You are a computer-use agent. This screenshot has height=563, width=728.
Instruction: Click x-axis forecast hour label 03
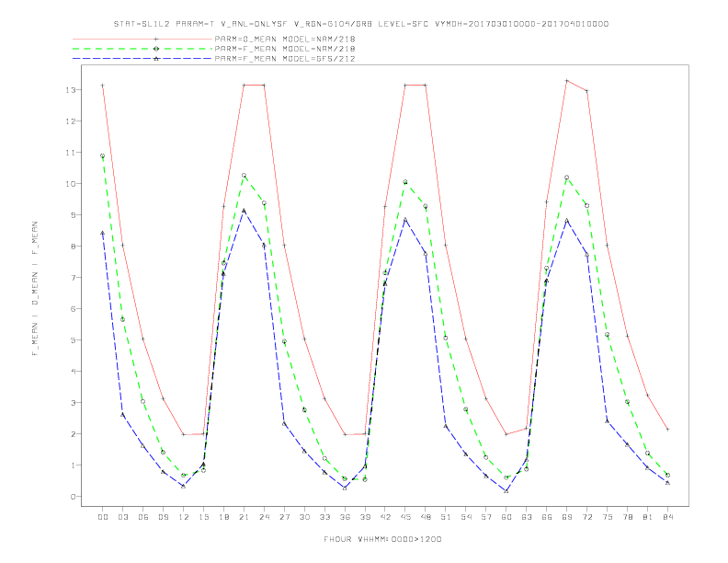click(x=122, y=517)
